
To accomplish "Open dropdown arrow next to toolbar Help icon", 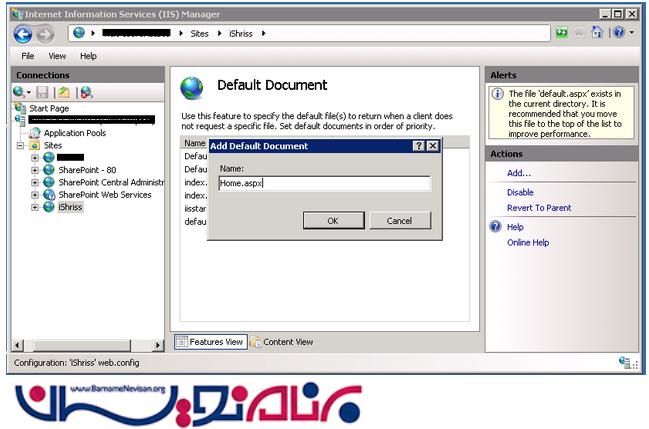I will tap(632, 32).
